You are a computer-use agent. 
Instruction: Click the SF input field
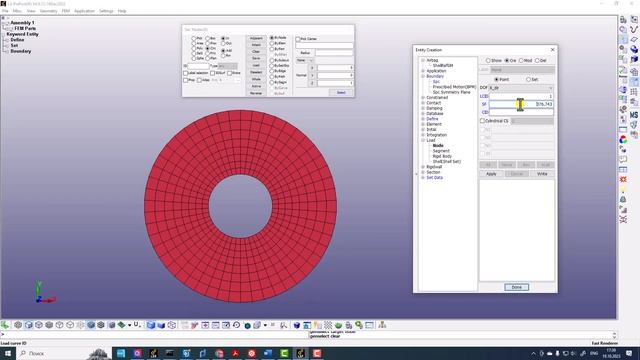click(x=521, y=104)
